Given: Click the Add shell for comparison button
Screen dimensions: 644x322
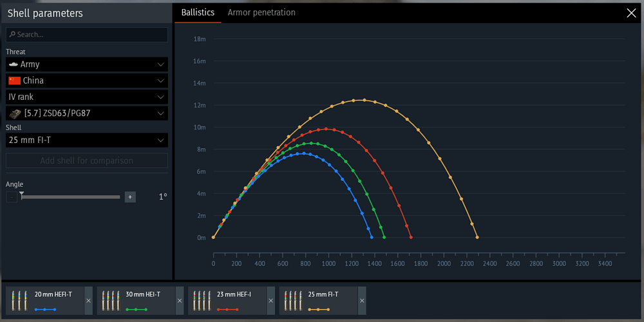Looking at the screenshot, I should (86, 160).
